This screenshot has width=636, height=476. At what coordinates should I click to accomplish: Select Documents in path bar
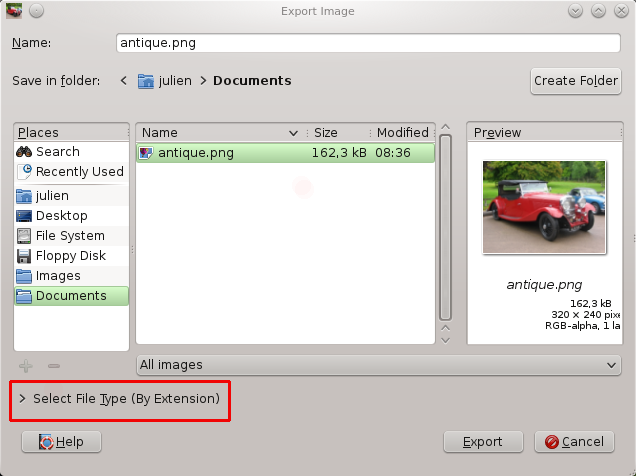coord(252,81)
